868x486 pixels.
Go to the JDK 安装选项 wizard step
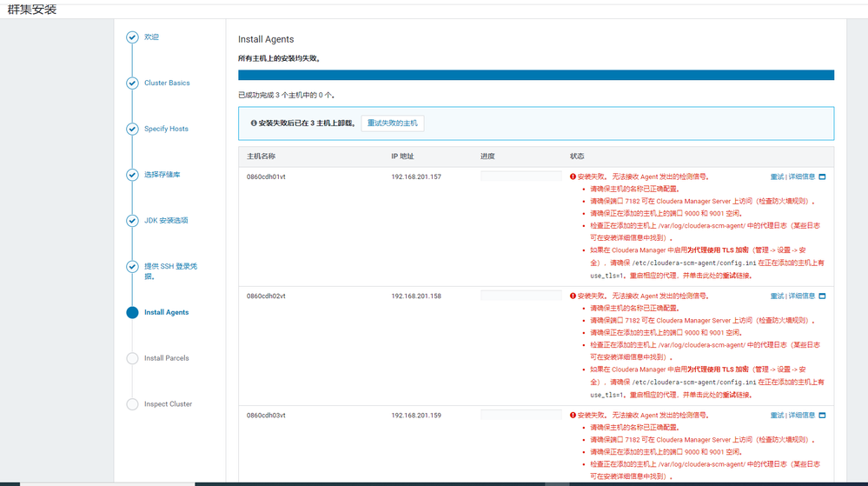click(x=166, y=221)
